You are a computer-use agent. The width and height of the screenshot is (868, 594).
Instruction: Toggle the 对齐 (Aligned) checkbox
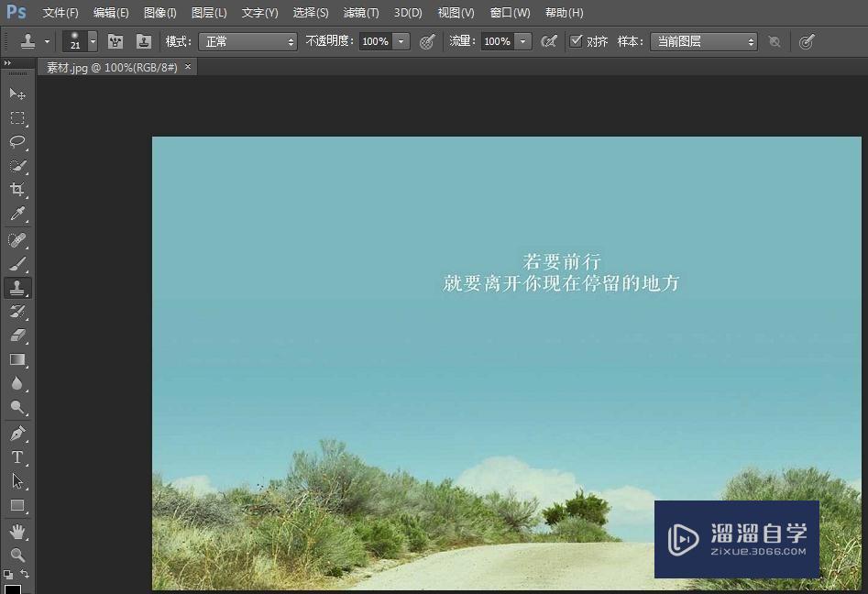tap(577, 41)
